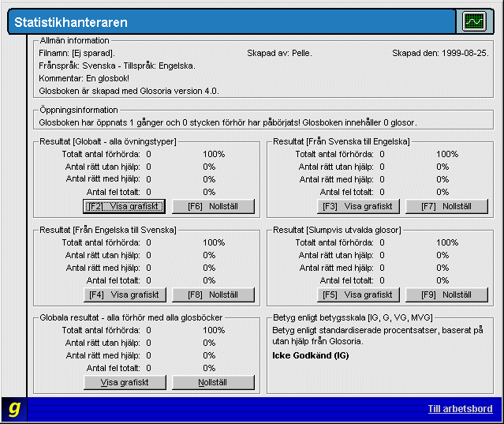Reset global exercise results with [F6] Nollställ
504x424 pixels.
point(213,206)
